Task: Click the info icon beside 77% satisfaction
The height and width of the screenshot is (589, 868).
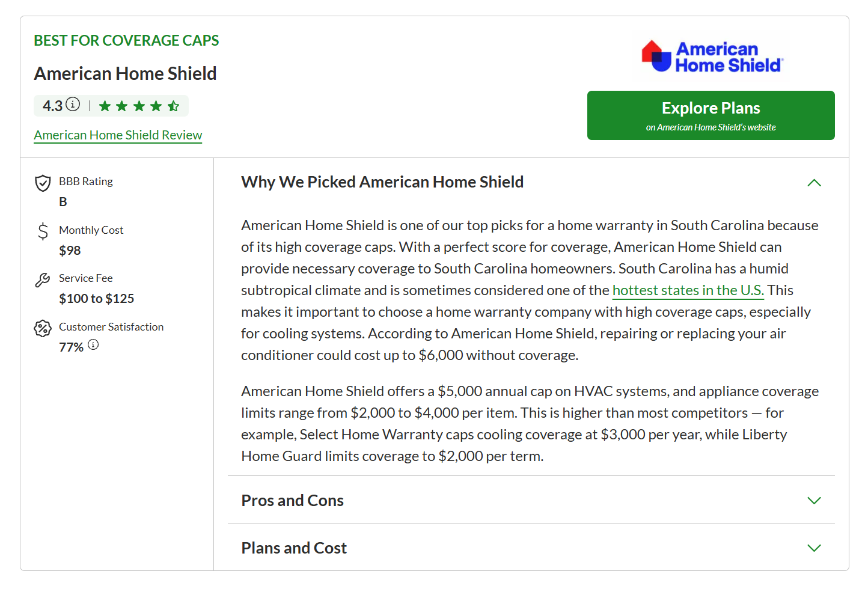Action: click(x=93, y=345)
